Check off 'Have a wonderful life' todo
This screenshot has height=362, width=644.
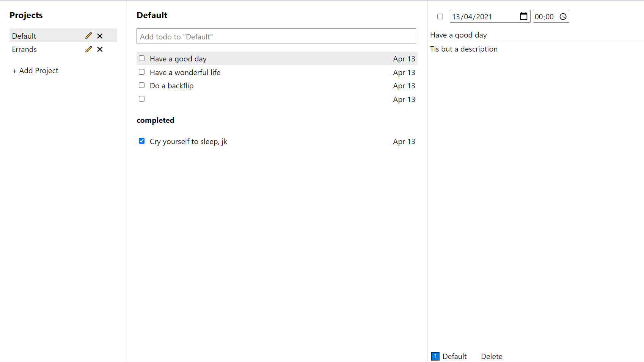142,72
